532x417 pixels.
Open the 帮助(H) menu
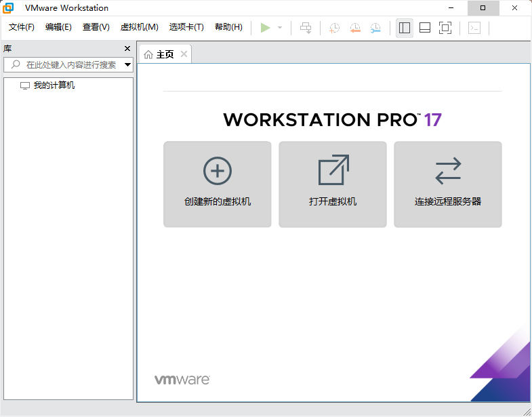pos(228,27)
